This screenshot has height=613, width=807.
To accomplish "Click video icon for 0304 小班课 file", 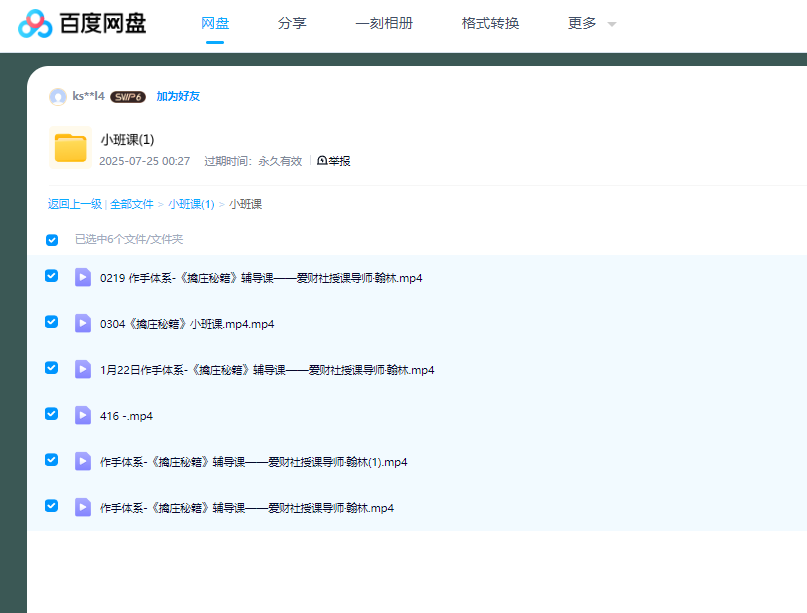I will (83, 323).
